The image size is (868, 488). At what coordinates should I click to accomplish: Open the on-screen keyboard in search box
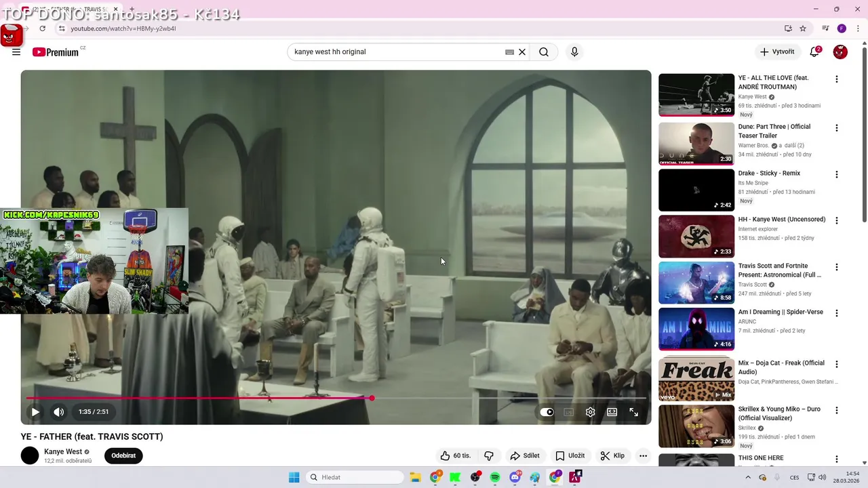tap(509, 52)
